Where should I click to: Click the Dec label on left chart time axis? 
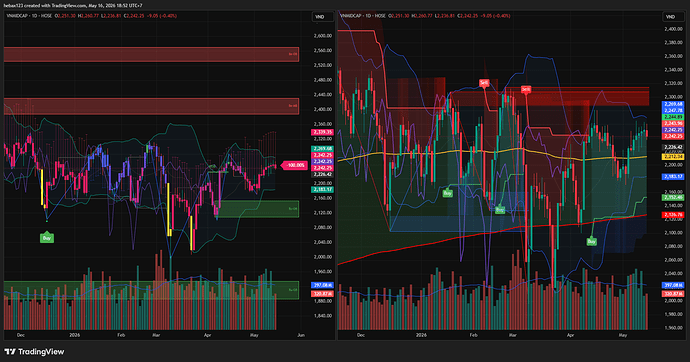20,335
